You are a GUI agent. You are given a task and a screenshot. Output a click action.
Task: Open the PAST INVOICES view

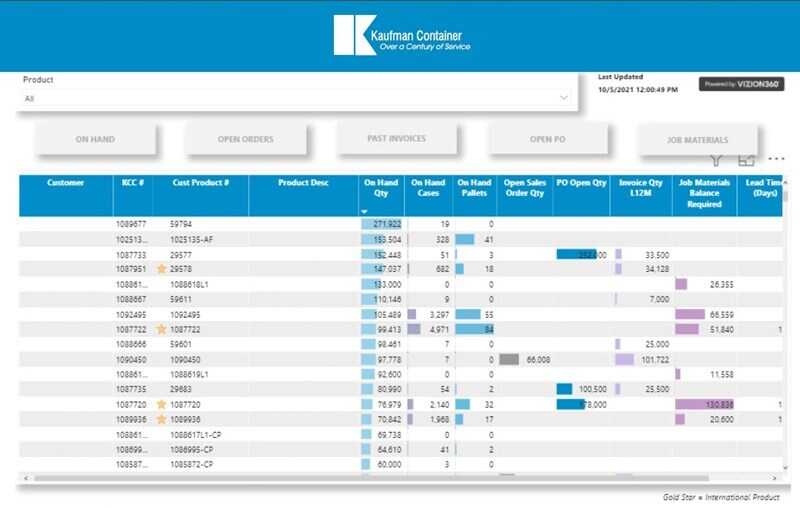(x=396, y=139)
